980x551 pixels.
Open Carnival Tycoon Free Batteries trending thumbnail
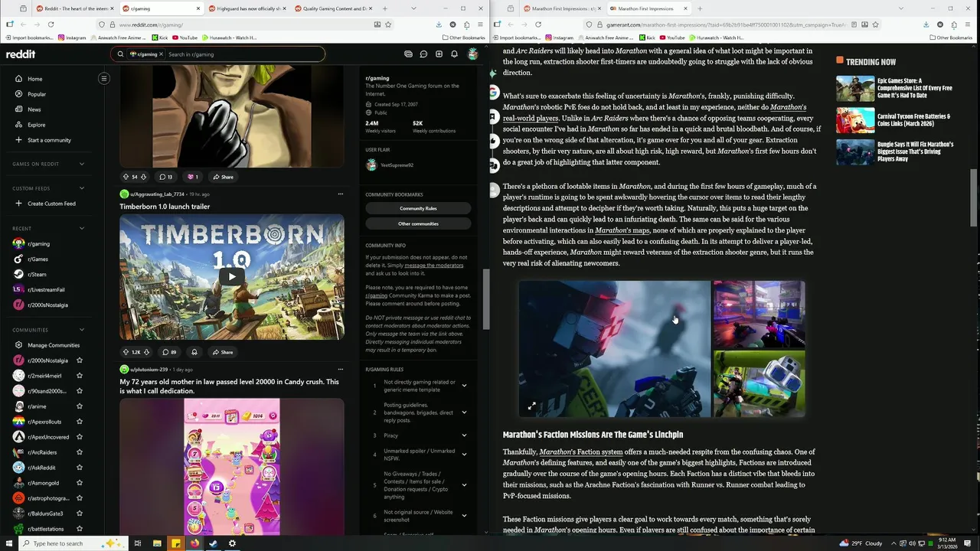click(855, 120)
